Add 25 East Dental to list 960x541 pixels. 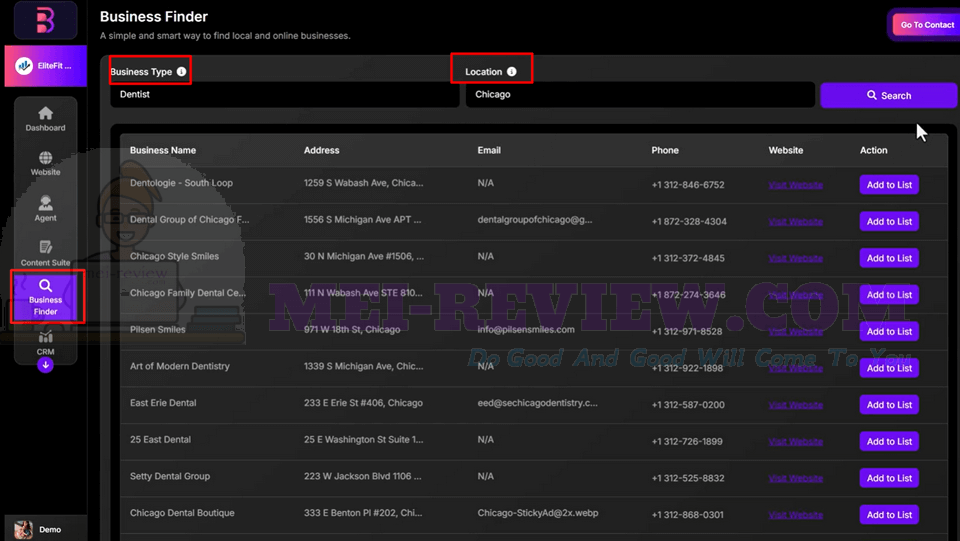889,441
